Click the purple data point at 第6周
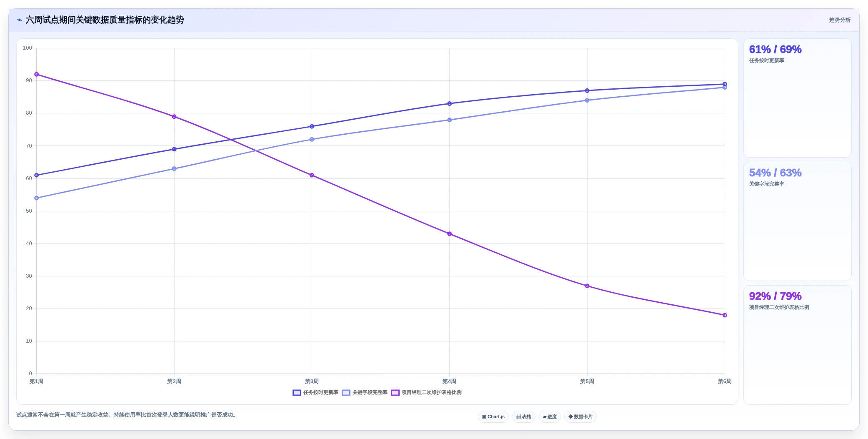Screen dimensions: 868x439 (725, 315)
